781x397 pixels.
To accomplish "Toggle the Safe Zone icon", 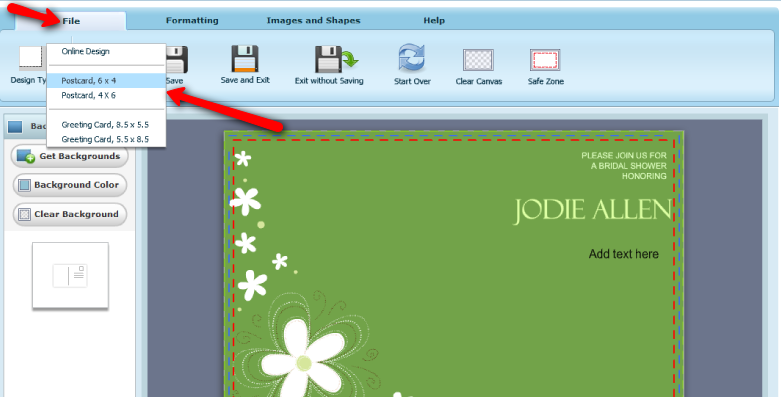I will [x=545, y=60].
